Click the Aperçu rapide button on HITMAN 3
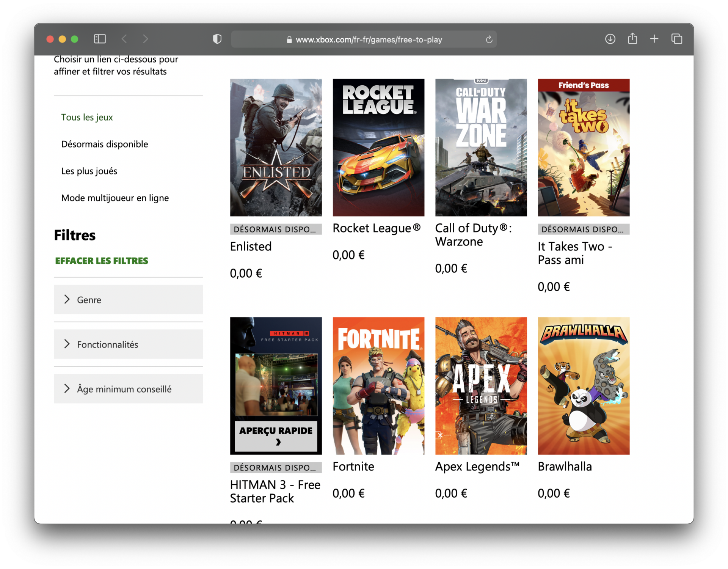728x569 pixels. click(x=276, y=436)
